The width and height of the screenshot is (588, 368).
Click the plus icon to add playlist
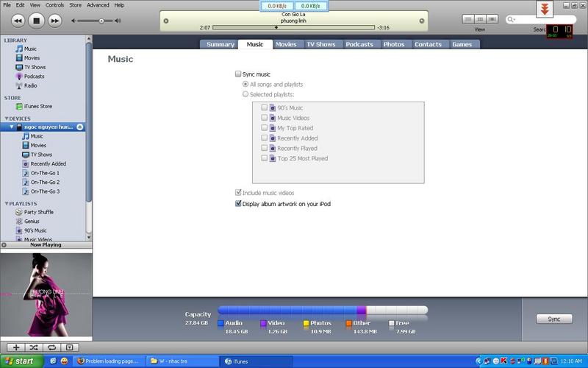tap(16, 347)
